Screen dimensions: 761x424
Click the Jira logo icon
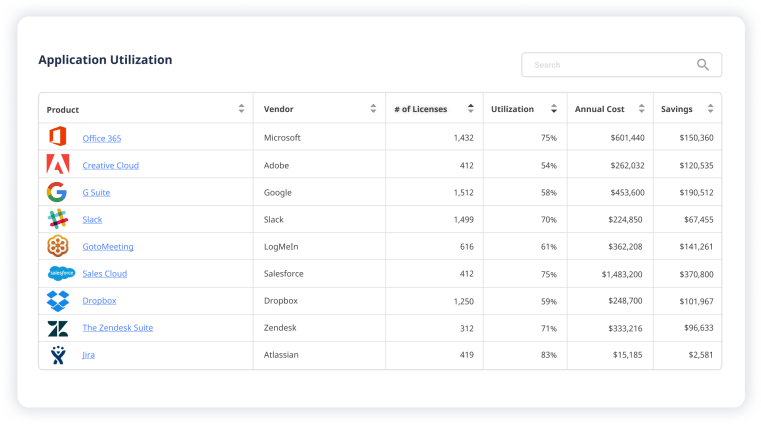pyautogui.click(x=57, y=354)
